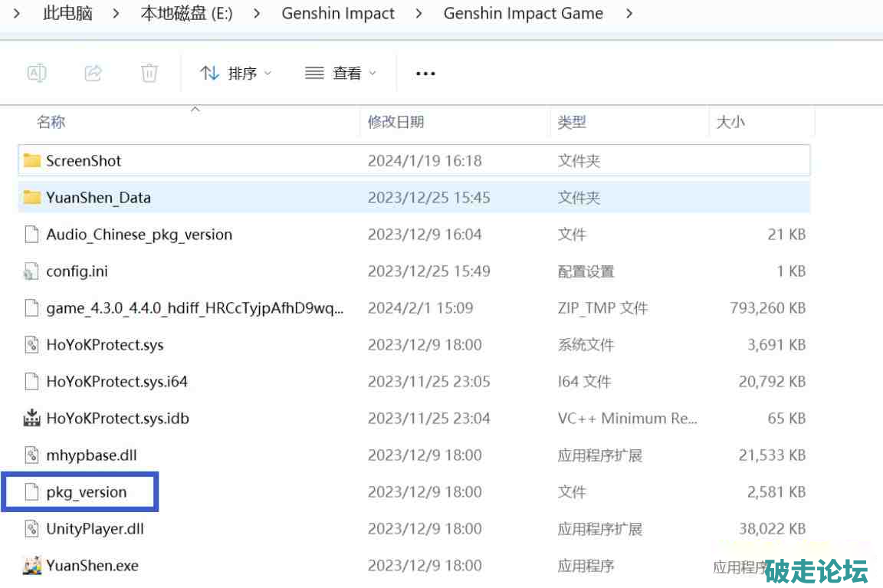Screen dimensions: 883x588
Task: Go to 本地磁盘 (E:) in breadcrumb
Action: 186,14
